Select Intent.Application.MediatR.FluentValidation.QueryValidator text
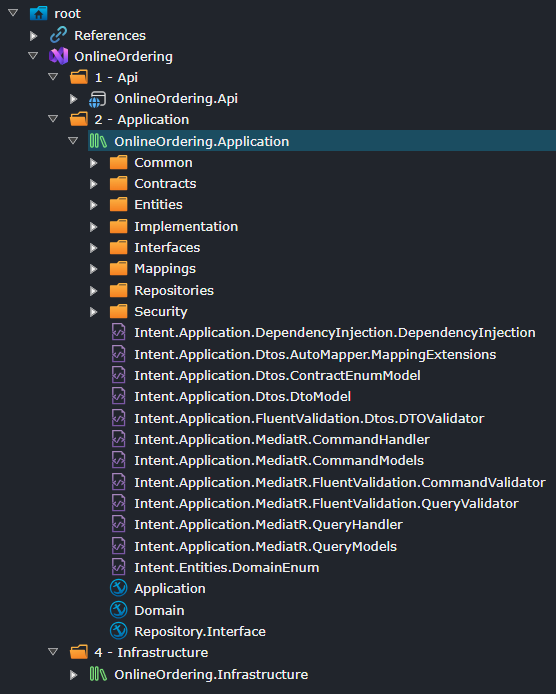The height and width of the screenshot is (694, 556). pos(326,503)
